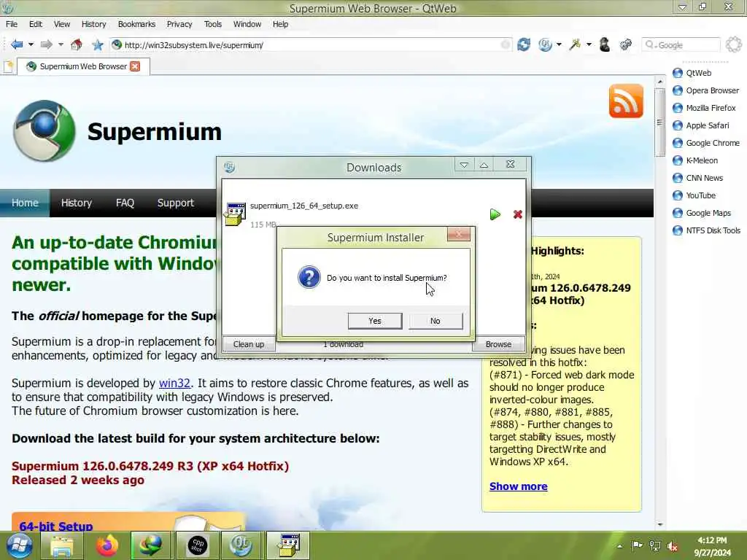Follow the win32 hyperlink
The height and width of the screenshot is (560, 747).
tap(174, 383)
